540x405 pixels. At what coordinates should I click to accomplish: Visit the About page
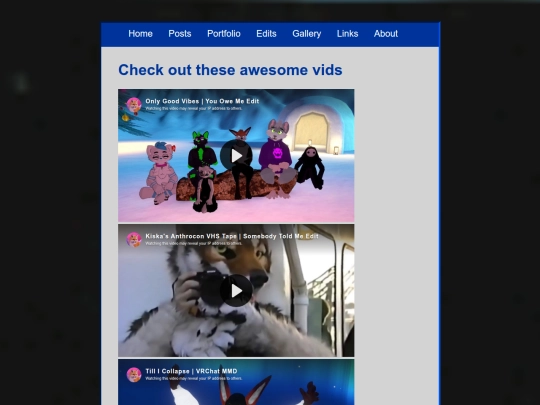pos(386,34)
